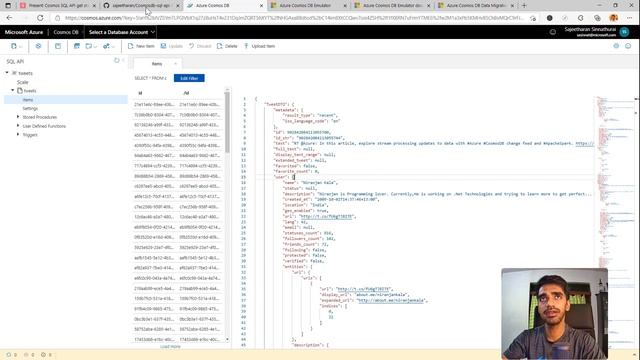
Task: Go back in browser
Action: (9, 18)
